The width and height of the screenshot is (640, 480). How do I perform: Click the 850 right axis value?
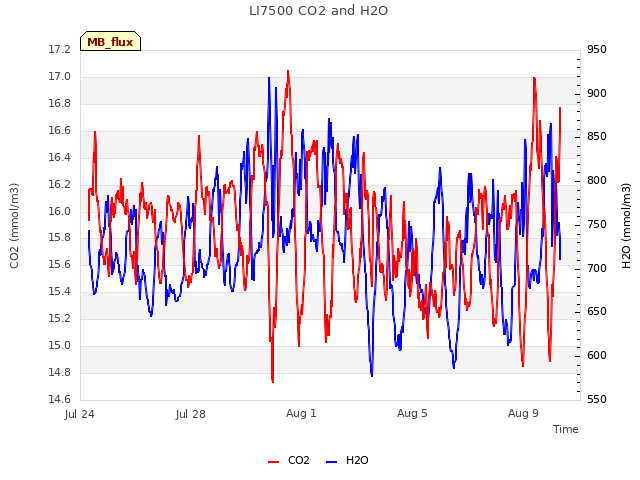pyautogui.click(x=597, y=137)
